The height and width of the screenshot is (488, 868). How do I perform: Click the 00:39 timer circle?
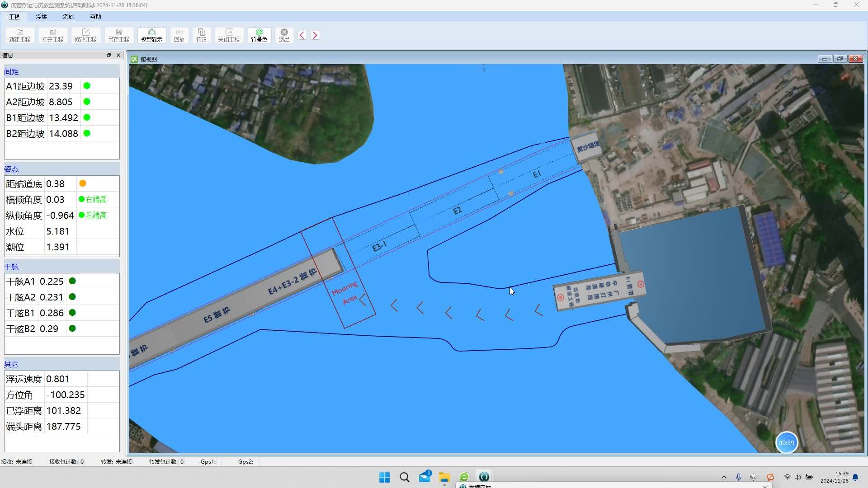786,443
